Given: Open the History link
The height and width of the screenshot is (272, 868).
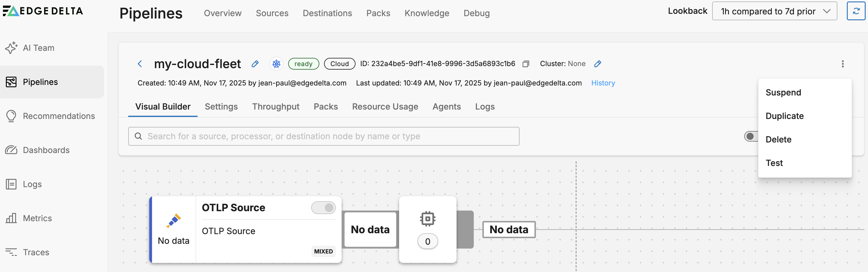Looking at the screenshot, I should 603,83.
